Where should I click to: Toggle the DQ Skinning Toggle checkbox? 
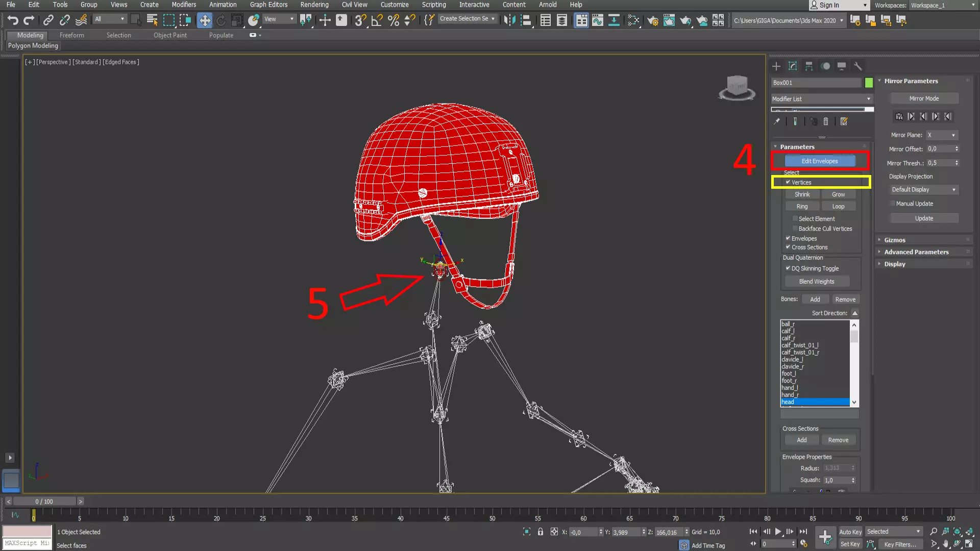pyautogui.click(x=788, y=268)
